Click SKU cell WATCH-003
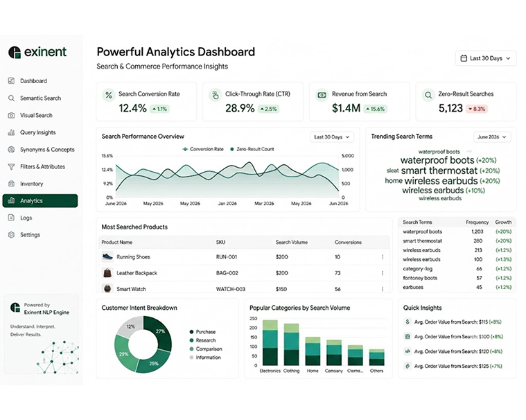This screenshot has width=526, height=420. click(231, 289)
